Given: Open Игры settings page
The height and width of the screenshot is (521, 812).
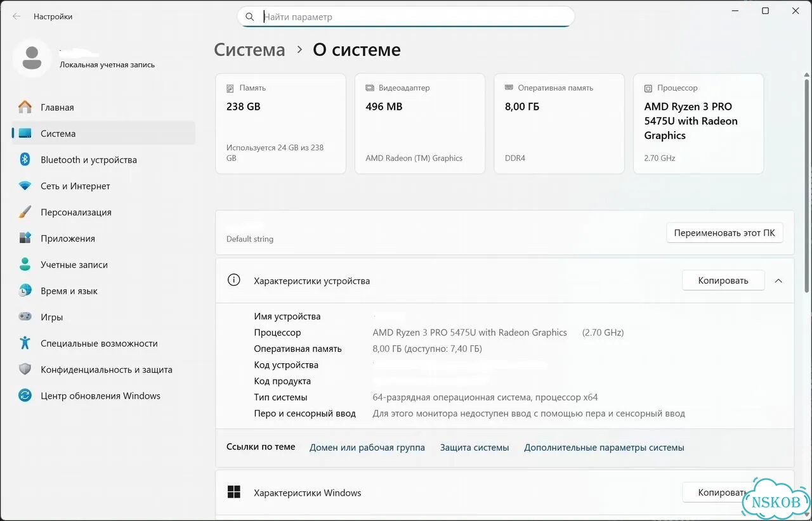Looking at the screenshot, I should [x=103, y=317].
